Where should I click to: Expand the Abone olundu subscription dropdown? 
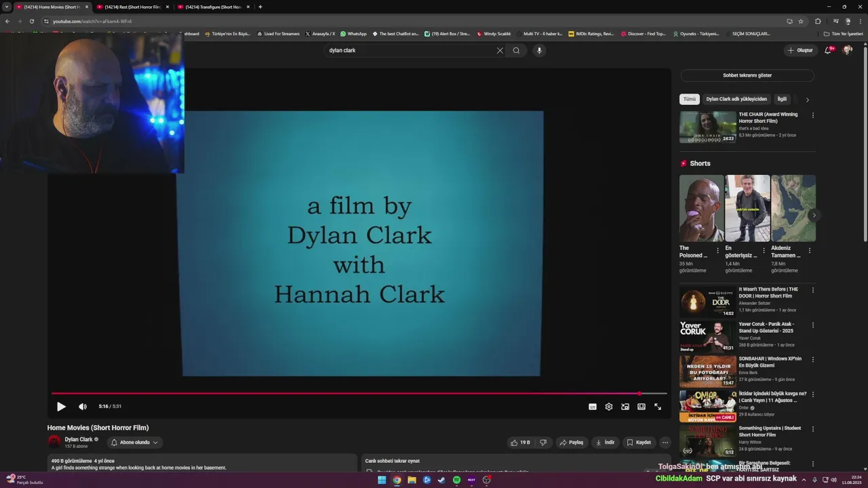[x=134, y=443]
